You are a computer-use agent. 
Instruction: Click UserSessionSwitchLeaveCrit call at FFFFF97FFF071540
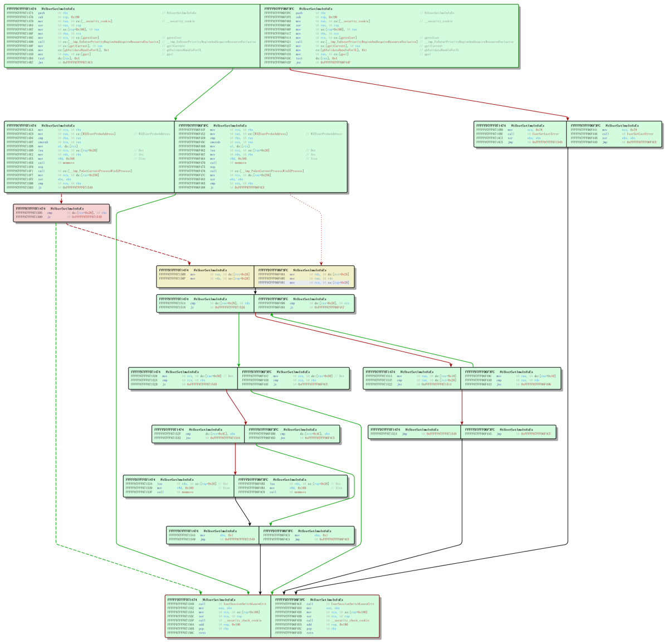[x=217, y=604]
